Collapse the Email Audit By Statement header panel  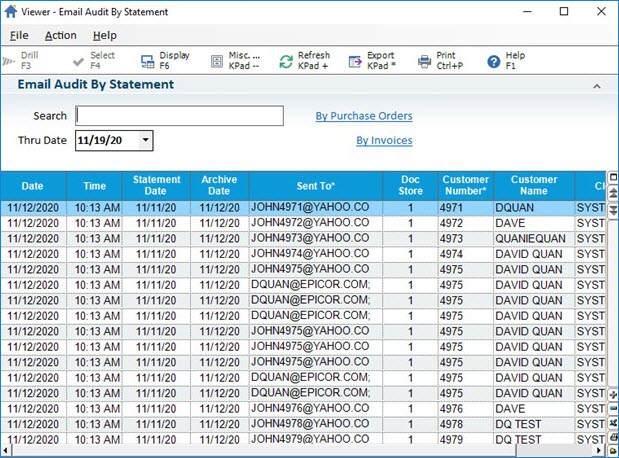(x=597, y=86)
